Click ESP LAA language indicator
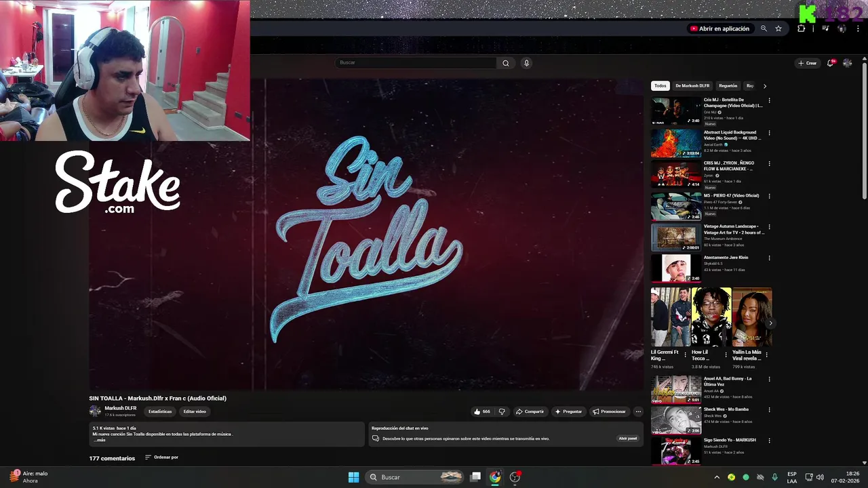868x488 pixels. (792, 477)
